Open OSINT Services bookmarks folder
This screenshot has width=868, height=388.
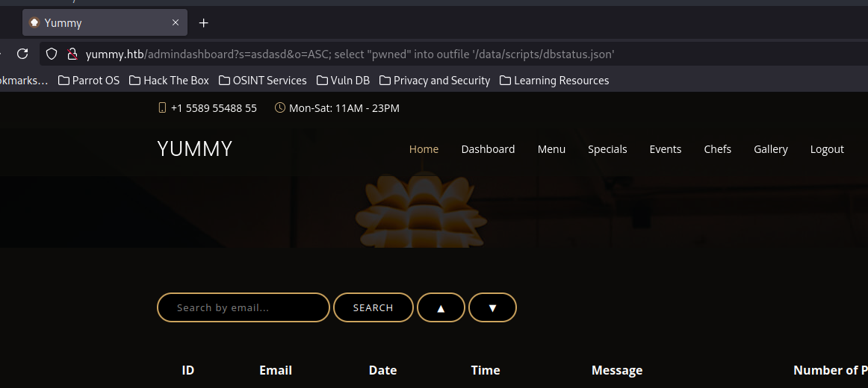point(262,81)
